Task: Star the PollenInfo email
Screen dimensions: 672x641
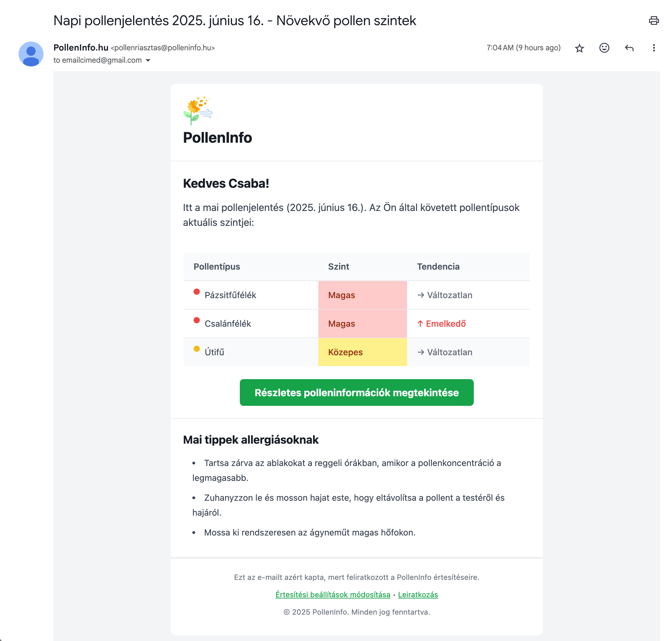Action: 580,48
